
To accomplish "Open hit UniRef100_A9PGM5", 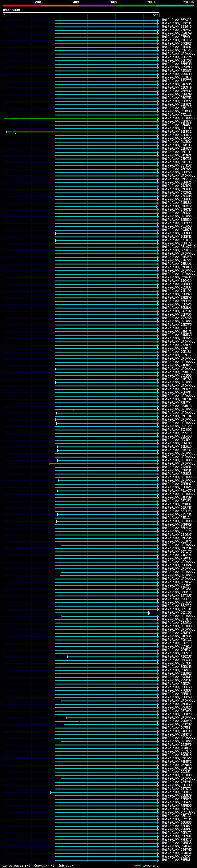I will (x=177, y=829).
